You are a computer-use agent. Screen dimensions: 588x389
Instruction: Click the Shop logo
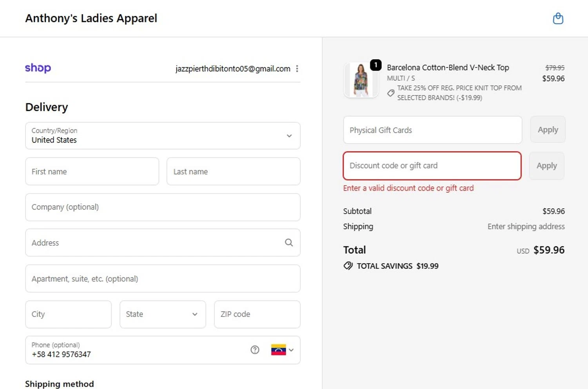coord(38,68)
